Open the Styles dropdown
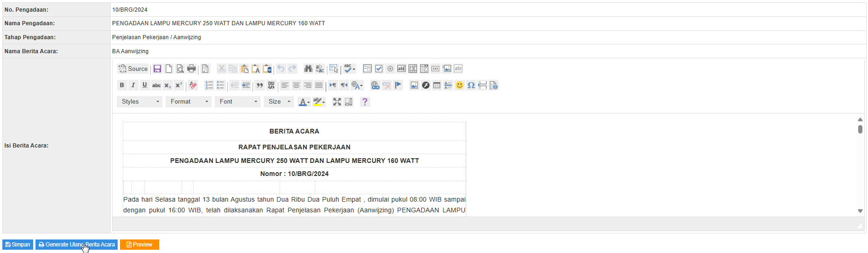 tap(140, 101)
